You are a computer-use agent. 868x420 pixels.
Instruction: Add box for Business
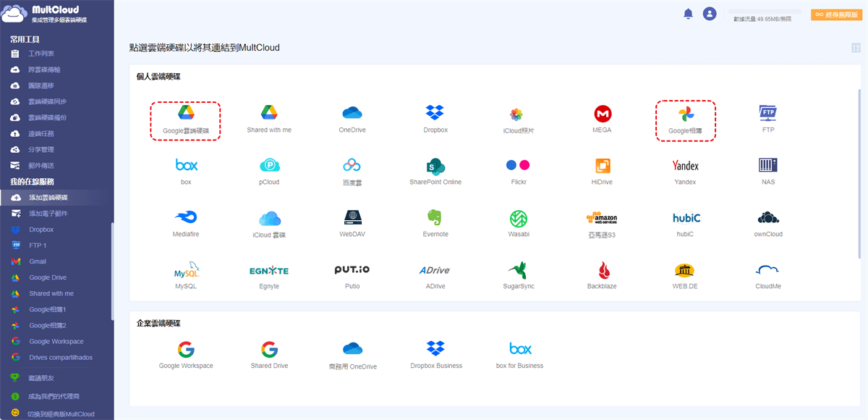(x=519, y=355)
